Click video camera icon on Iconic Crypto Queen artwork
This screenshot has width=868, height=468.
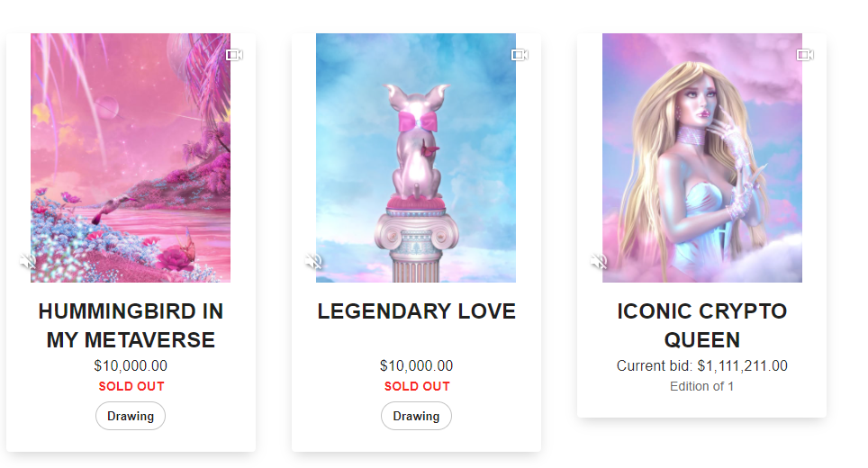pyautogui.click(x=805, y=55)
